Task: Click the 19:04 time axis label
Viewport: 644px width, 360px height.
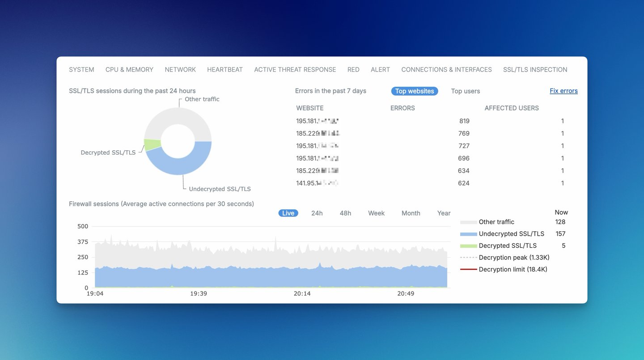Action: tap(95, 294)
